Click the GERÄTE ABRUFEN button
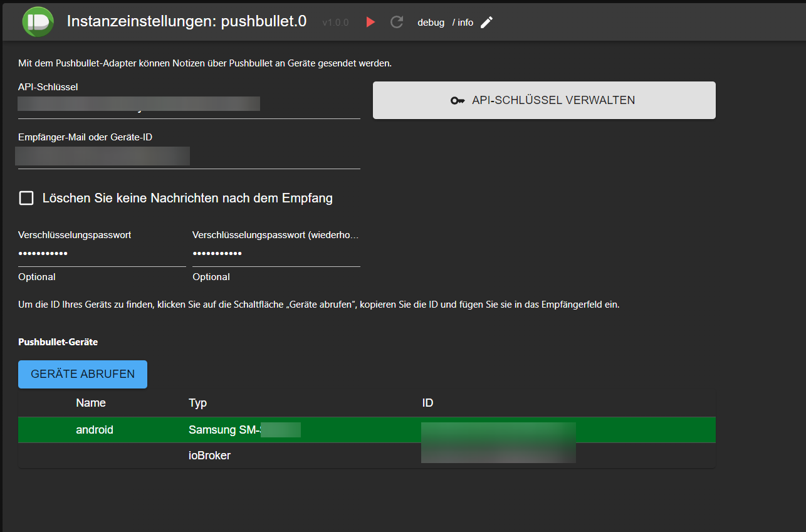This screenshot has width=806, height=532. (83, 374)
